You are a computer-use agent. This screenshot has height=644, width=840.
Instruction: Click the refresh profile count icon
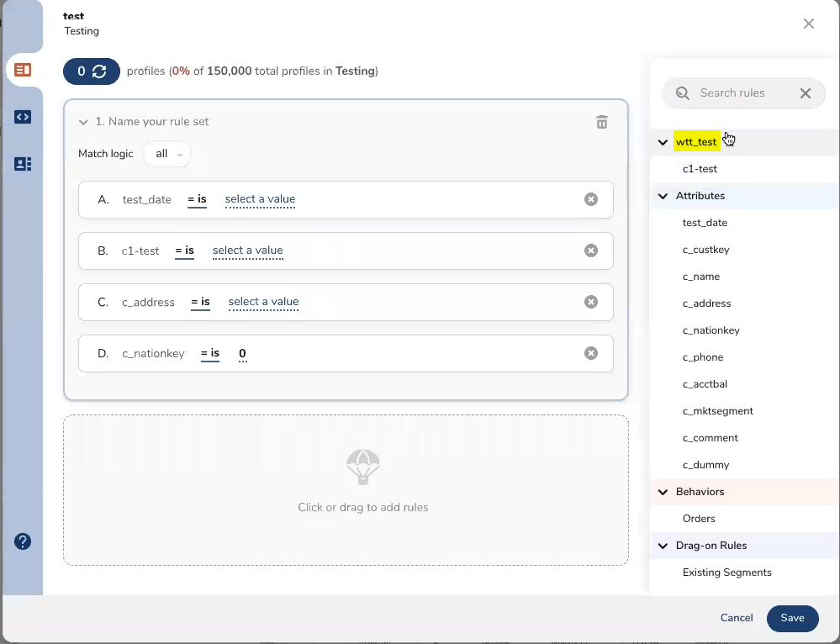tap(99, 71)
